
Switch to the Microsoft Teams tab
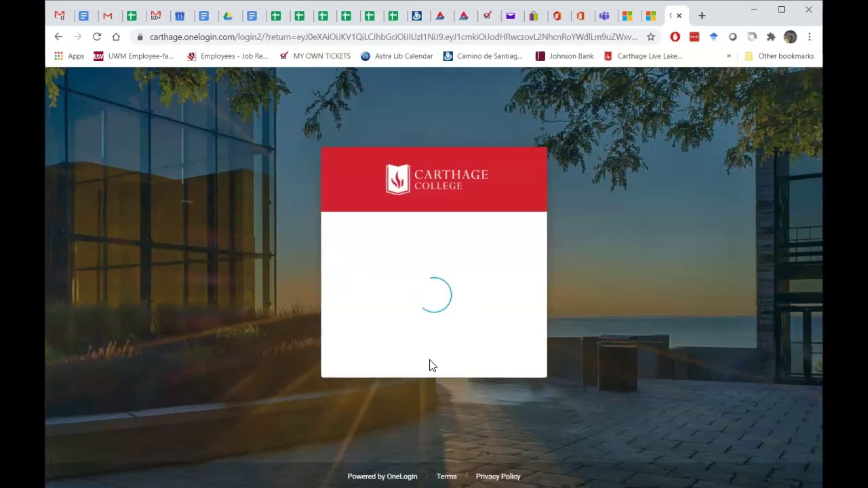click(x=604, y=16)
